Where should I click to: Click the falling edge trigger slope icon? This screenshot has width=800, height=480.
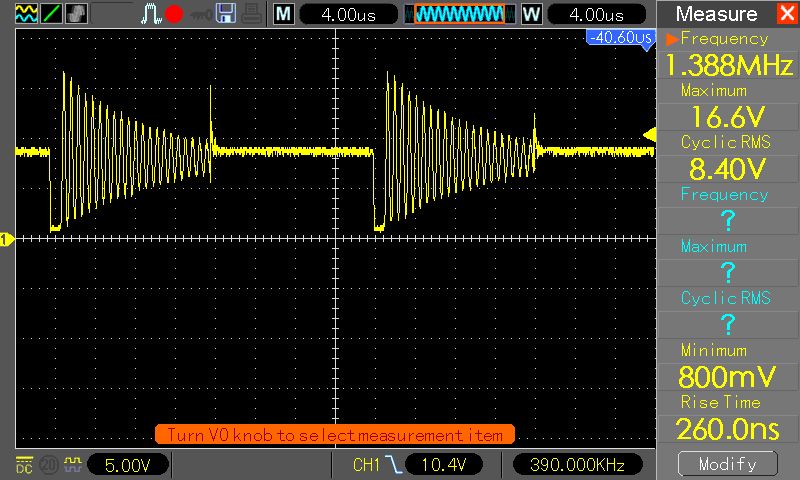pos(394,464)
